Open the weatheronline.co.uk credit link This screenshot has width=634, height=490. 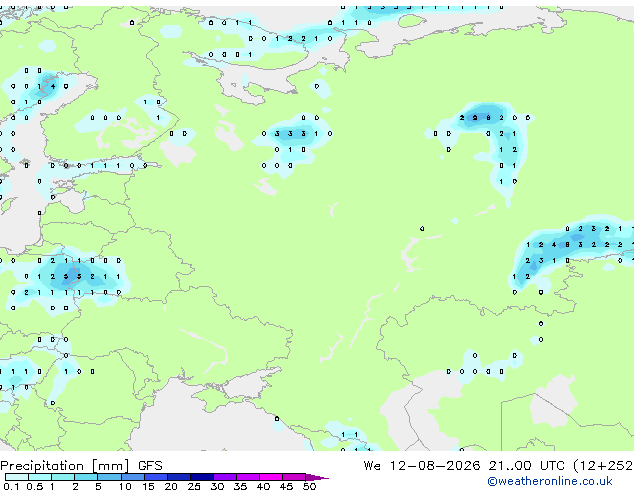point(550,481)
